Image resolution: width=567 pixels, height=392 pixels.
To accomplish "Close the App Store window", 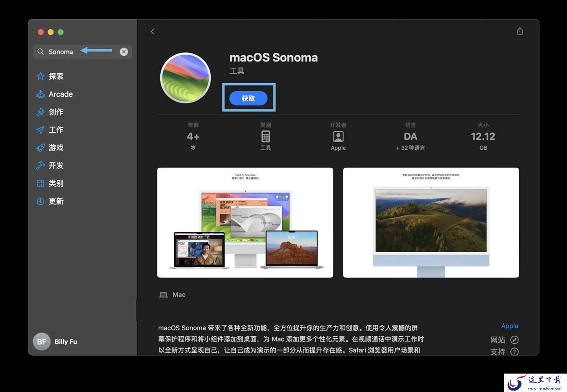I will pos(41,32).
